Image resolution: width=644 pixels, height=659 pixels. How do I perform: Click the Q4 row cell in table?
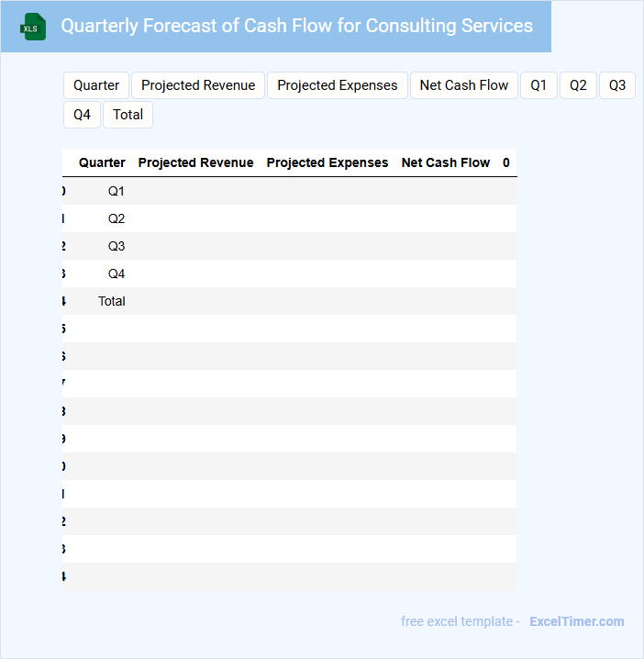[116, 274]
